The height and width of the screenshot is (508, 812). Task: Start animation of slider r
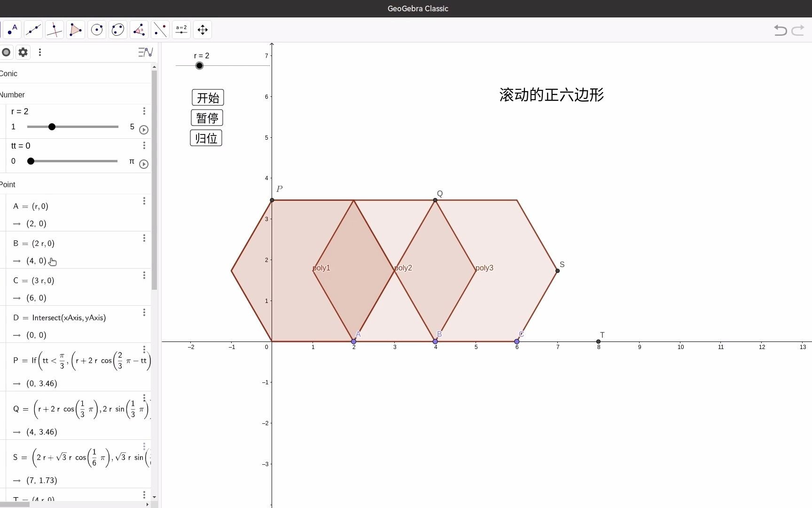[144, 130]
